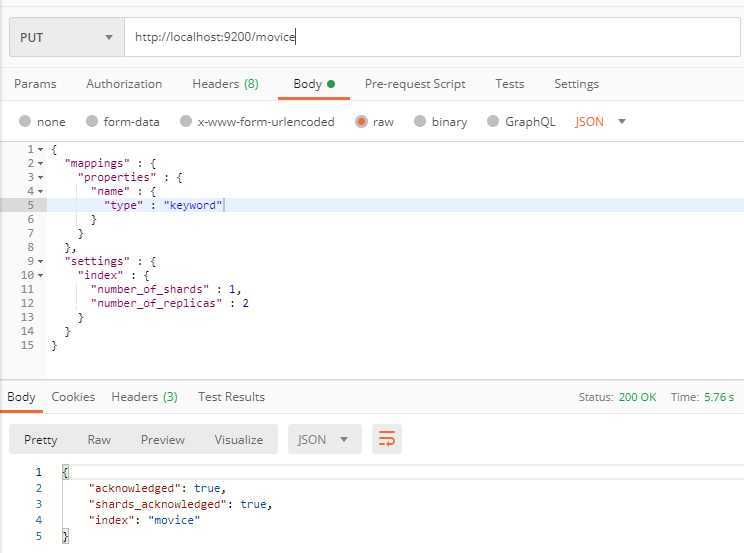Open the request Settings tab
The width and height of the screenshot is (744, 553).
pos(577,84)
